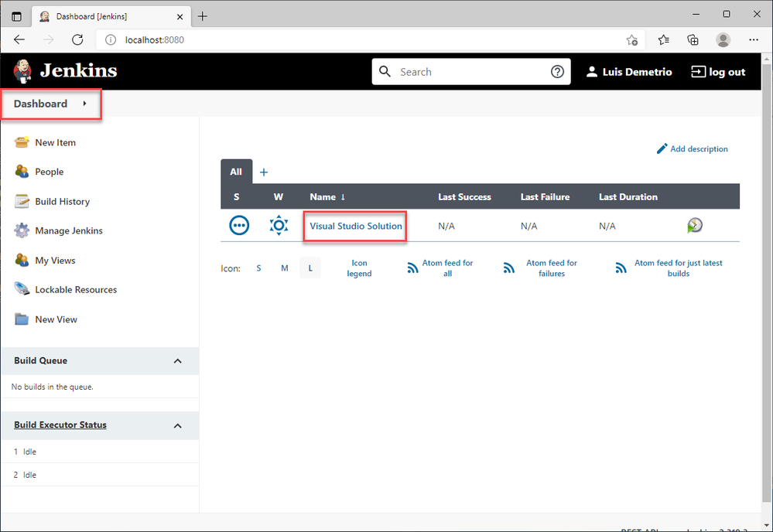This screenshot has width=773, height=532.
Task: Open the browser Collections icon
Action: [x=693, y=40]
